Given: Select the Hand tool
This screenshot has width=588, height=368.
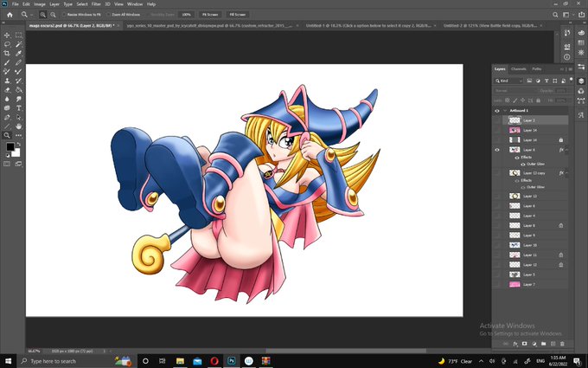Looking at the screenshot, I should point(18,126).
